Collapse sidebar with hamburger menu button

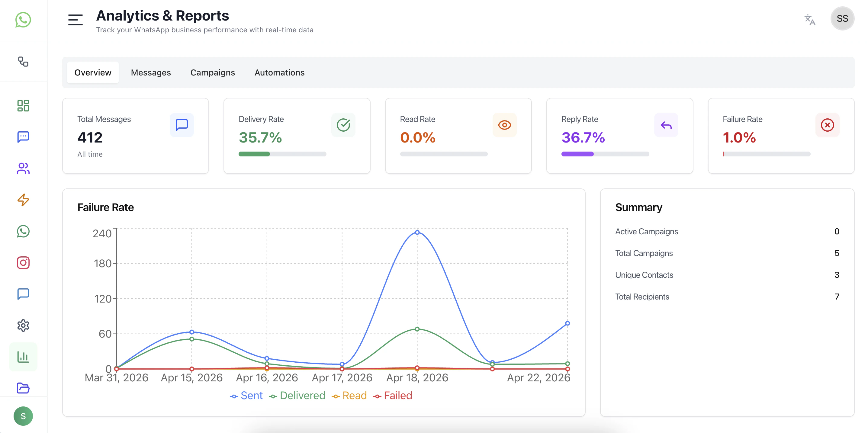[x=75, y=20]
